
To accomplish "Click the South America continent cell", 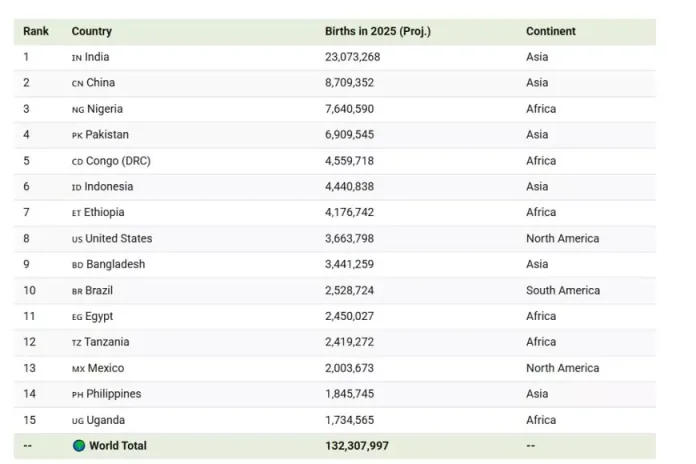I will (563, 291).
